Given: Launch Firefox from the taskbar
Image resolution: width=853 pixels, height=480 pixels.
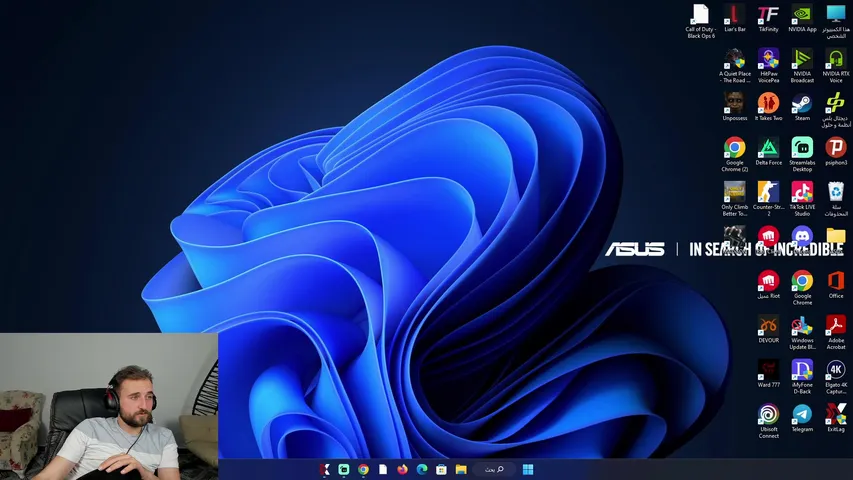Looking at the screenshot, I should coord(403,469).
